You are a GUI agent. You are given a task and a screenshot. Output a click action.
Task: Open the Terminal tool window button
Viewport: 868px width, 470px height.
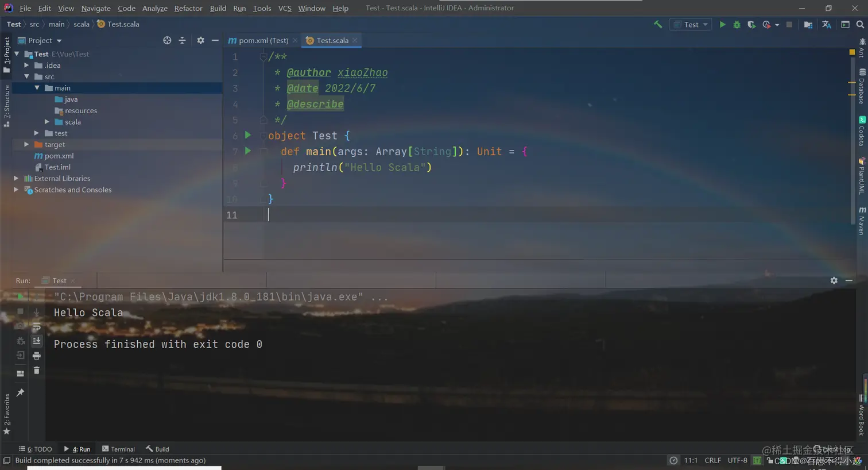point(118,449)
